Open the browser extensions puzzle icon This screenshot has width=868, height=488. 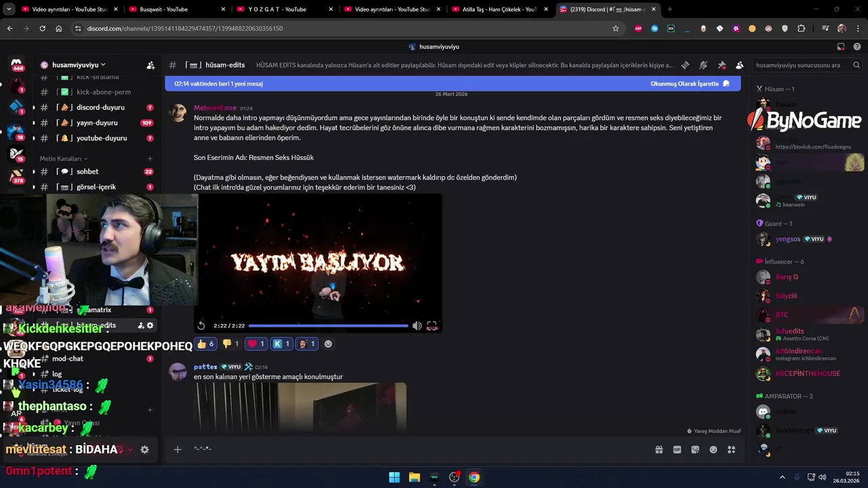[802, 28]
